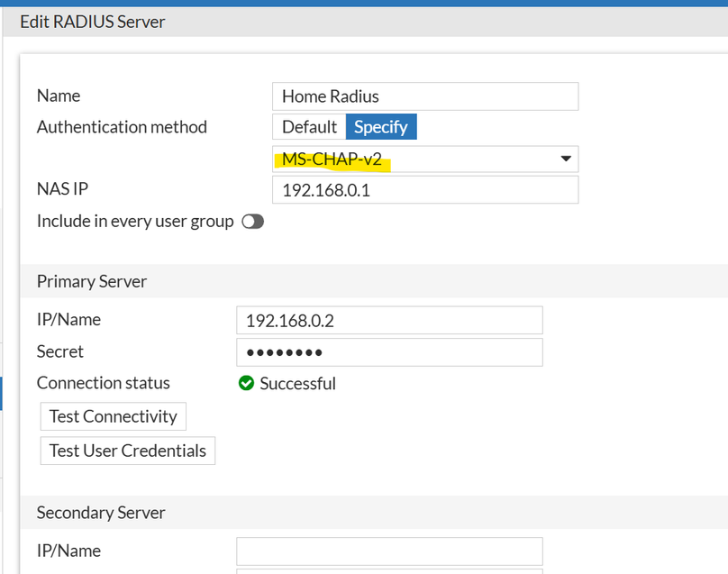Viewport: 728px width, 574px height.
Task: Open the MS-CHAP-v2 method dropdown
Action: [424, 159]
